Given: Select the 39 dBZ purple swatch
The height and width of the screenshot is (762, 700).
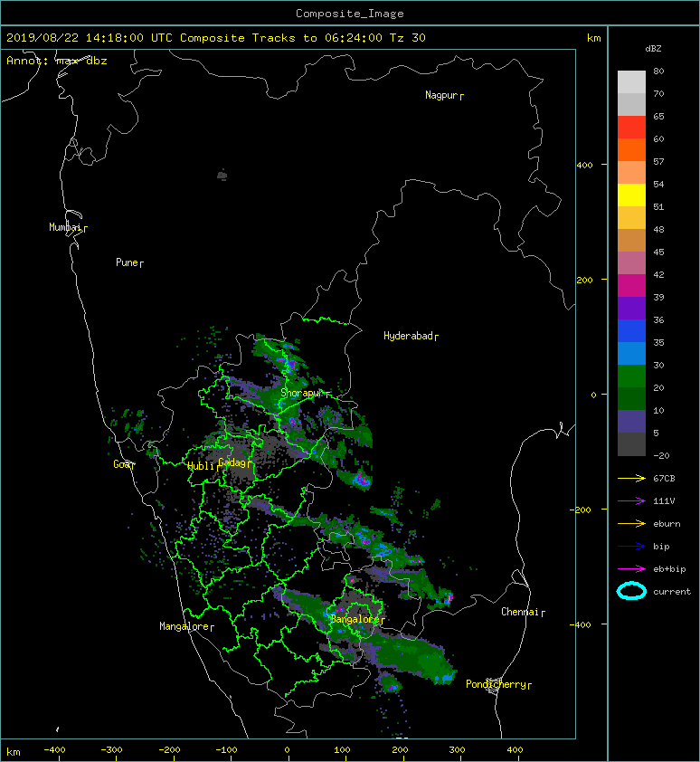Looking at the screenshot, I should tap(631, 308).
